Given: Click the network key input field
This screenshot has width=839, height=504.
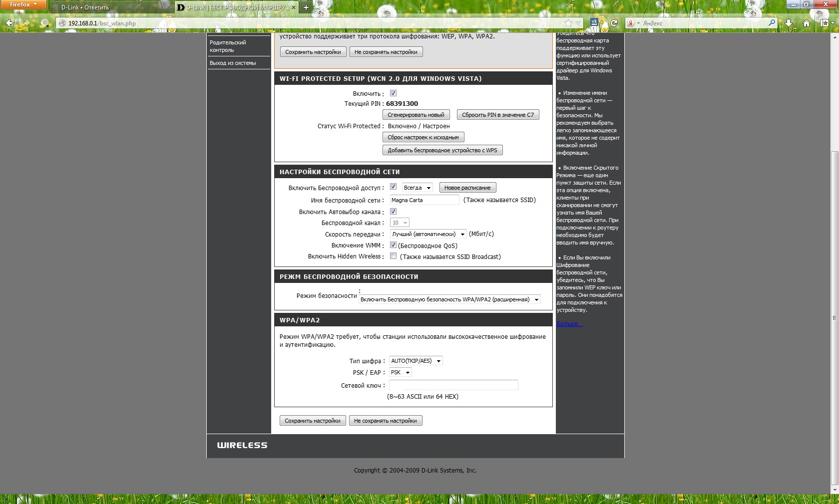Looking at the screenshot, I should click(x=453, y=385).
